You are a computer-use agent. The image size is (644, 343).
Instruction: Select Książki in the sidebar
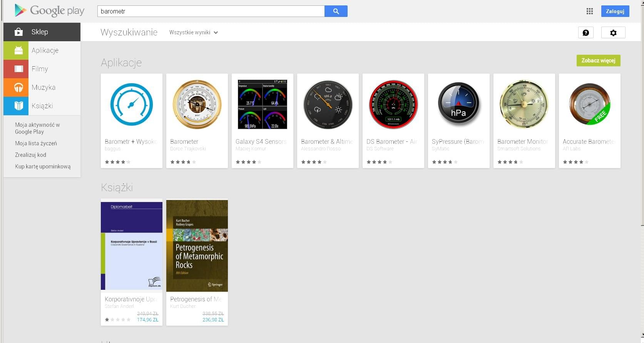pyautogui.click(x=42, y=106)
